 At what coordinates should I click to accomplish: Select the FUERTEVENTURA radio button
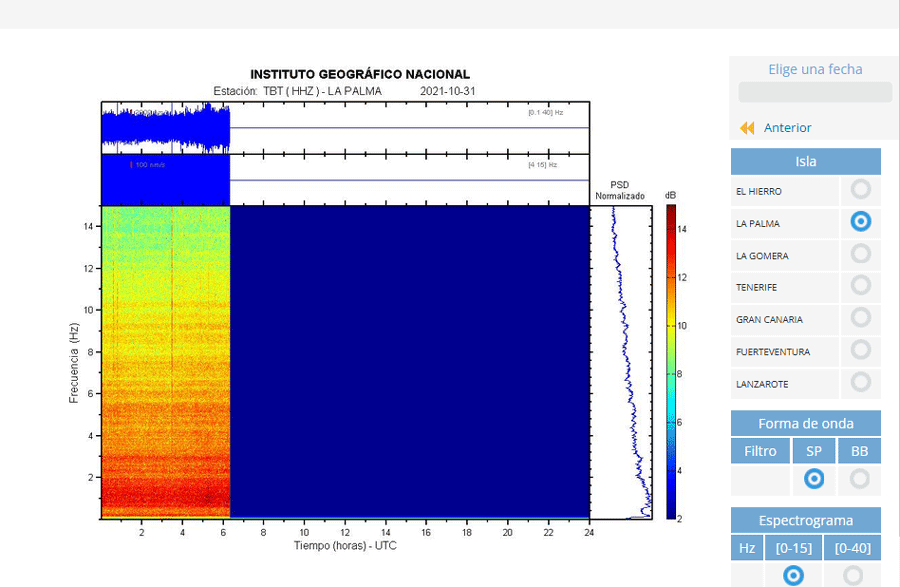point(860,349)
